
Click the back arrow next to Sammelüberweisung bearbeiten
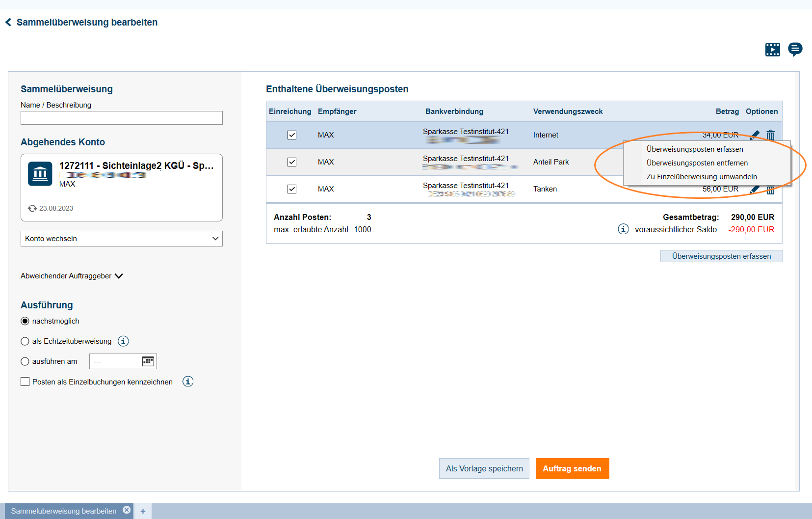pos(8,23)
